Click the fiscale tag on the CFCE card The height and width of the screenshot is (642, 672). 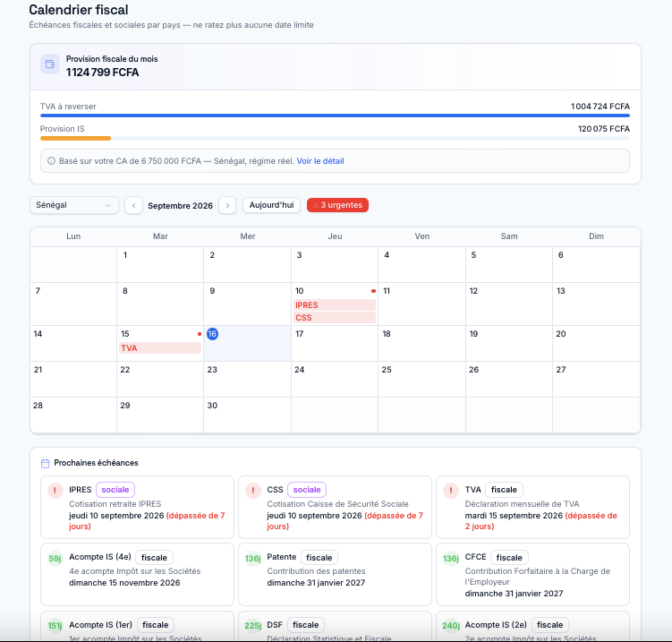pos(509,558)
